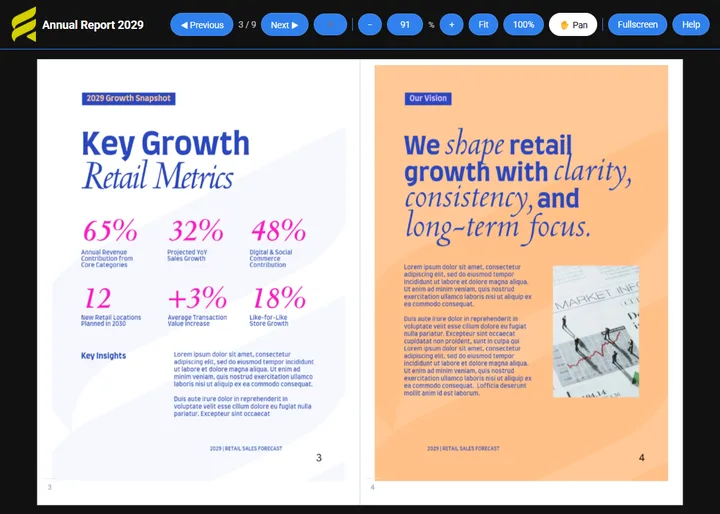The height and width of the screenshot is (514, 720).
Task: Click 'Like-for-Like Store Growth' caption
Action: pyautogui.click(x=269, y=320)
